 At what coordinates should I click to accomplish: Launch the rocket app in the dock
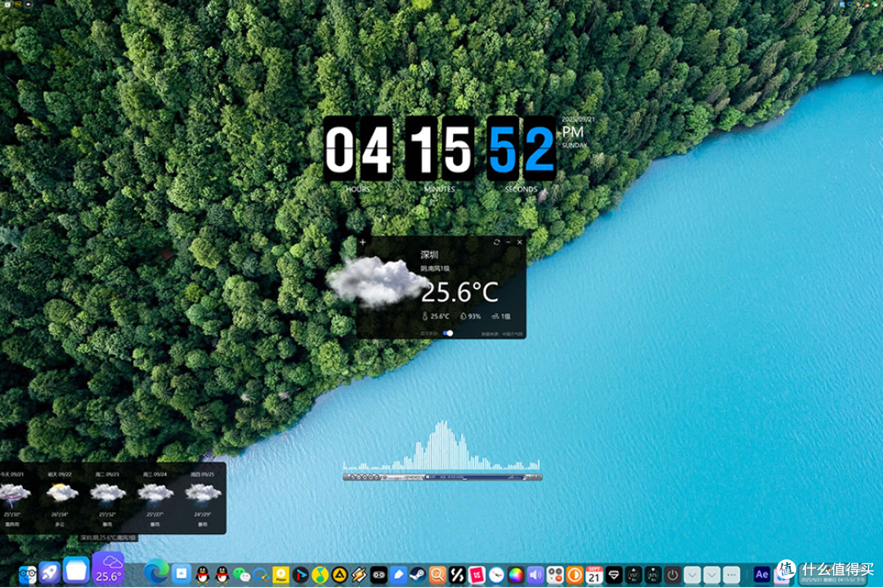point(50,572)
